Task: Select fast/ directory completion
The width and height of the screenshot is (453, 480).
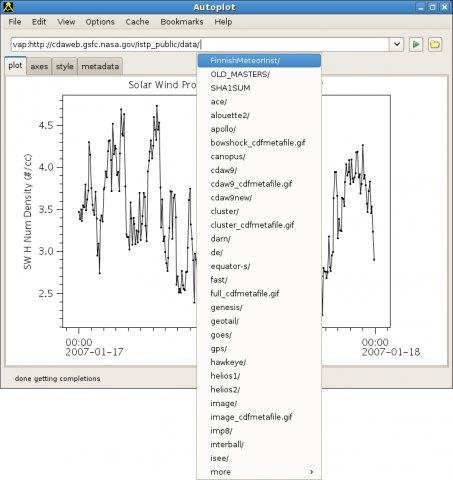Action: pyautogui.click(x=259, y=280)
